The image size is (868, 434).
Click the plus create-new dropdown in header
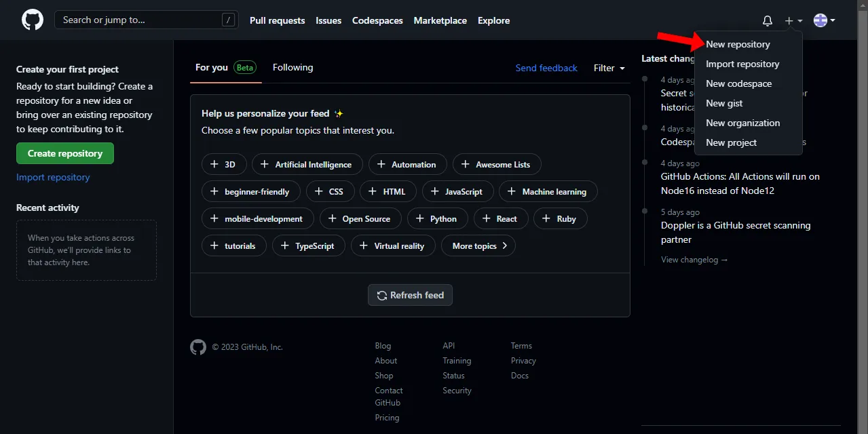pyautogui.click(x=793, y=20)
